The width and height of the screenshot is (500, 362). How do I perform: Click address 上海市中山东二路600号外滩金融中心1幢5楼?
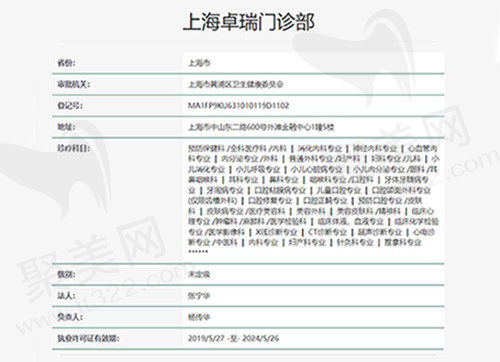point(261,127)
